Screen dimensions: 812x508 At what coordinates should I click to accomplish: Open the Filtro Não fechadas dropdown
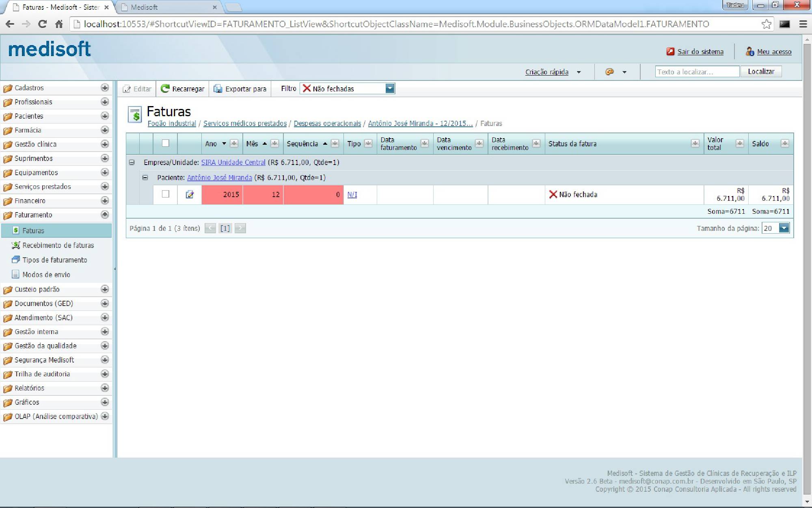390,88
